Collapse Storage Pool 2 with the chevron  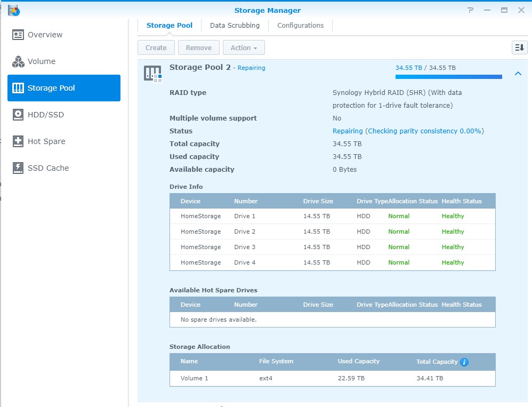518,73
